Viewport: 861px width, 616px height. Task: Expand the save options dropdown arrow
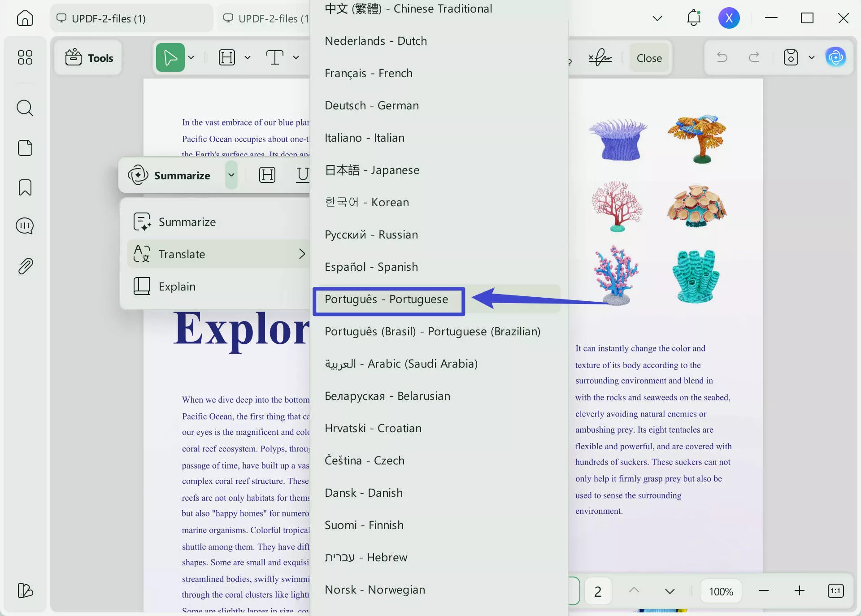click(x=811, y=57)
